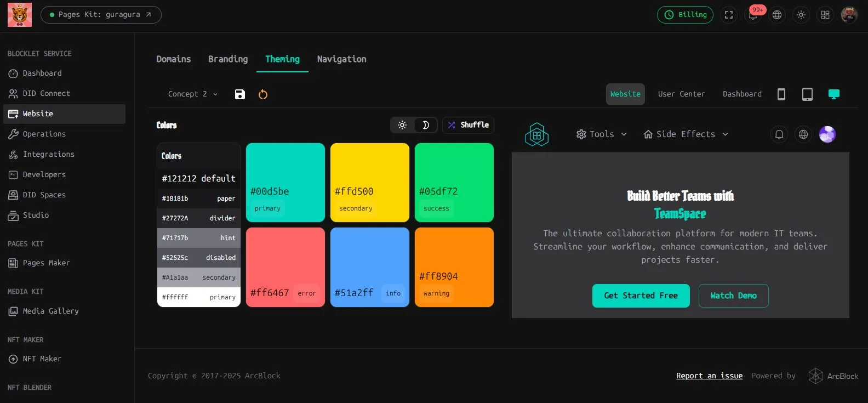This screenshot has height=403, width=868.
Task: Click the #27272A divider color row
Action: 199,218
